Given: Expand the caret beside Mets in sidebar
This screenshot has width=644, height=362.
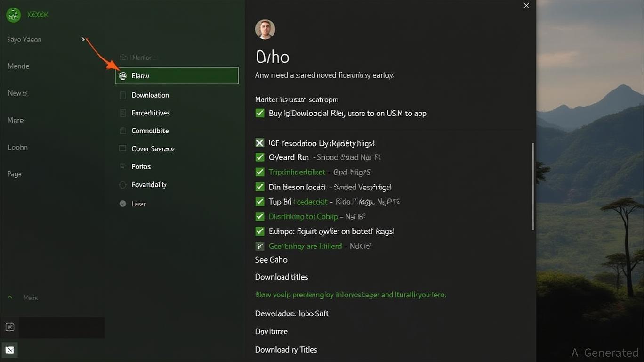Looking at the screenshot, I should [x=10, y=297].
